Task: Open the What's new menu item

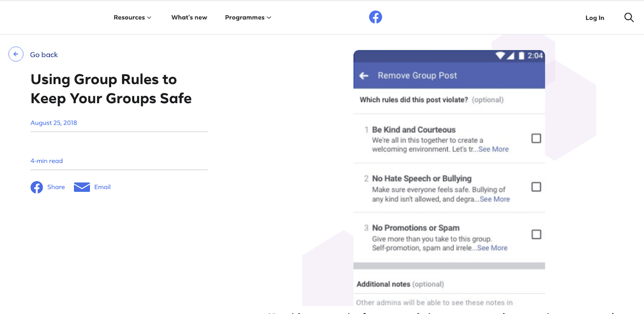Action: [189, 17]
